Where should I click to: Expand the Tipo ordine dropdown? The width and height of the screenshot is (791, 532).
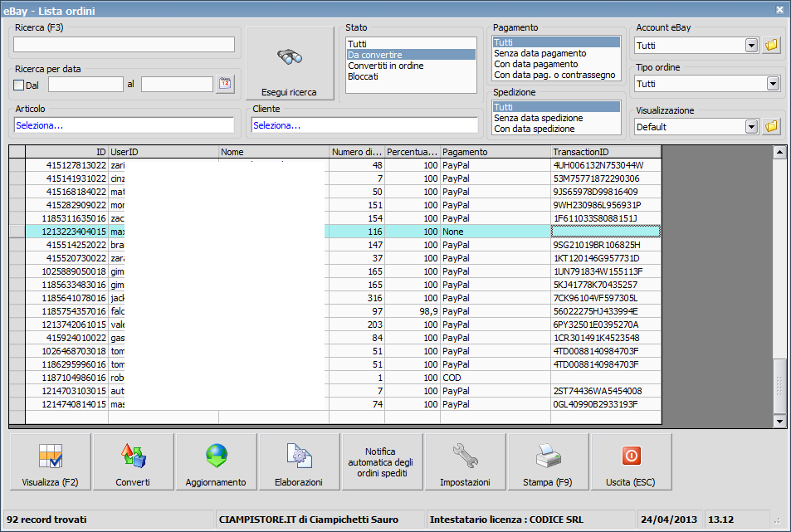(x=773, y=84)
